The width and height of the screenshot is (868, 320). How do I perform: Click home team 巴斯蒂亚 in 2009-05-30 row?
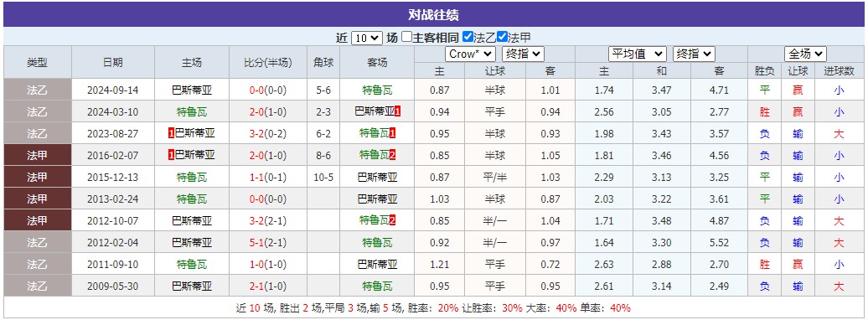pos(192,286)
